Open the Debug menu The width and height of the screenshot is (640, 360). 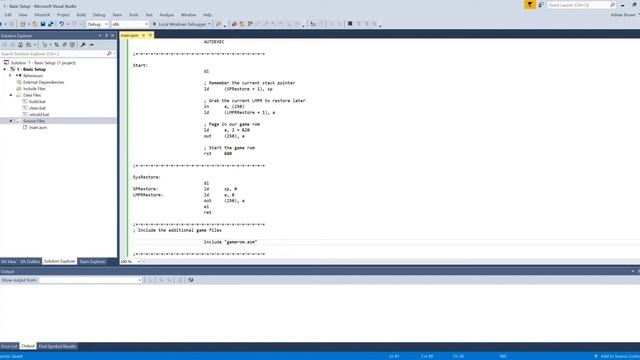[99, 15]
